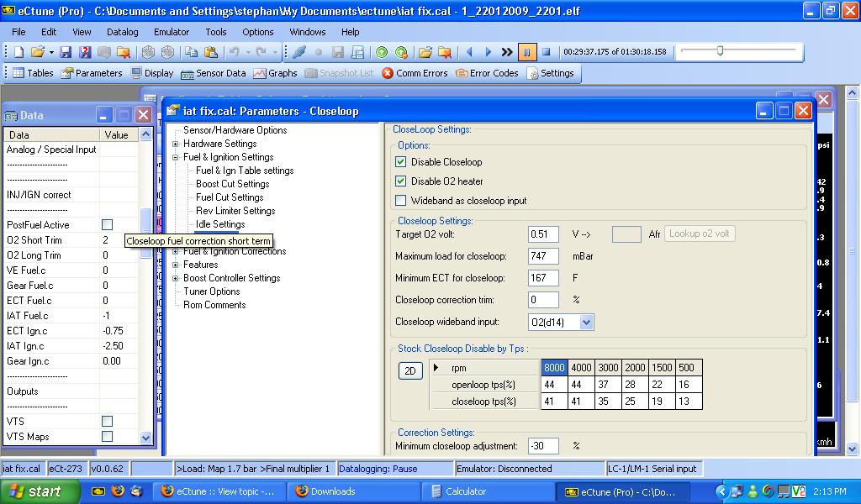
Task: Click the close calibration folder icon
Action: [124, 52]
